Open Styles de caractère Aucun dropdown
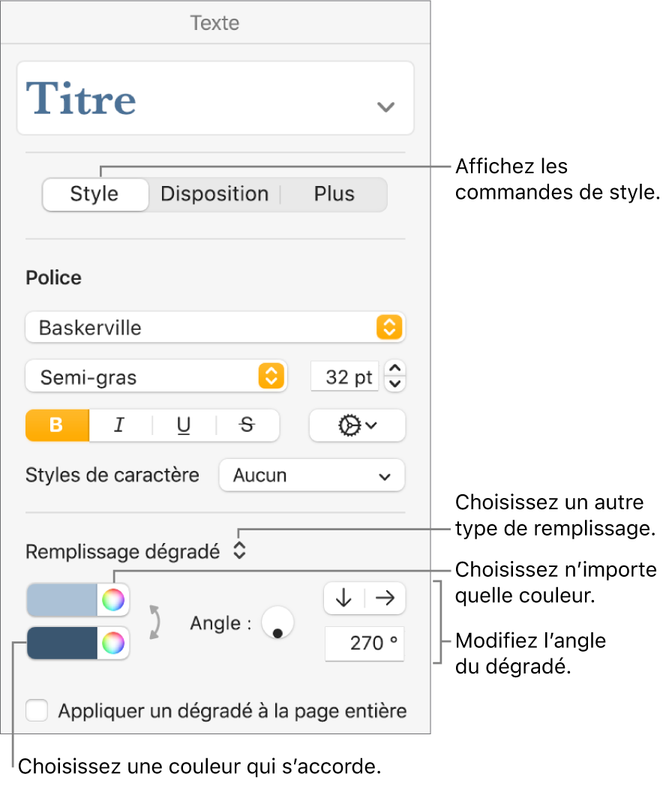This screenshot has width=672, height=786. coord(311,475)
